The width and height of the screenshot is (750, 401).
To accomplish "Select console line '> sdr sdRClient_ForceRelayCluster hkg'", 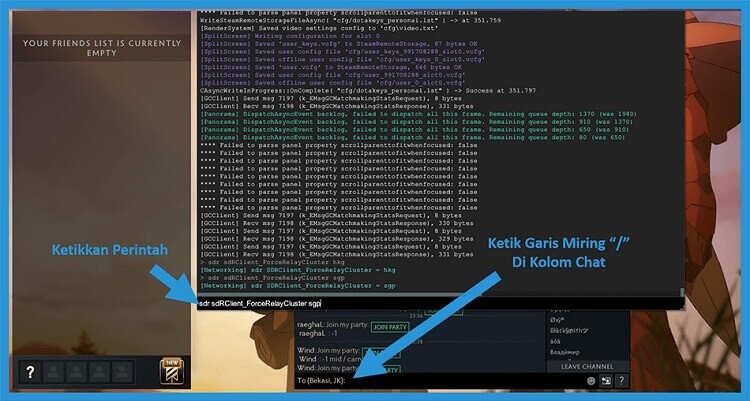I will (272, 262).
